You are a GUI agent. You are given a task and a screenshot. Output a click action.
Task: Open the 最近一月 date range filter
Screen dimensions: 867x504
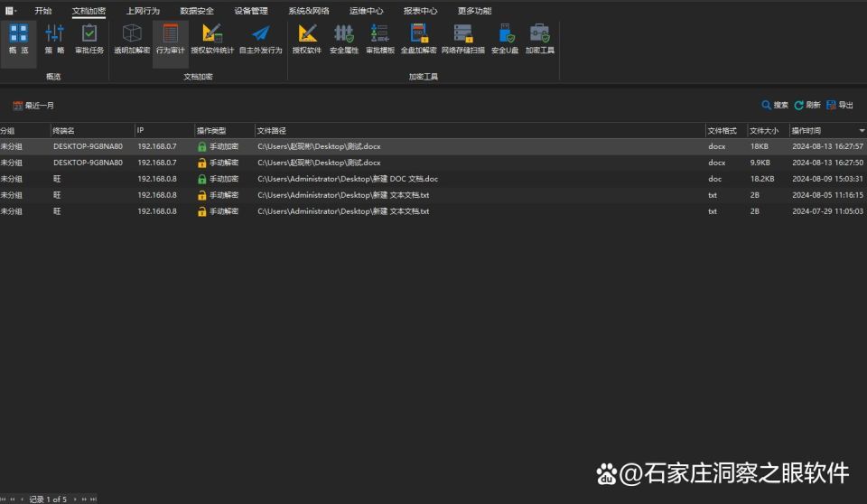(x=33, y=106)
